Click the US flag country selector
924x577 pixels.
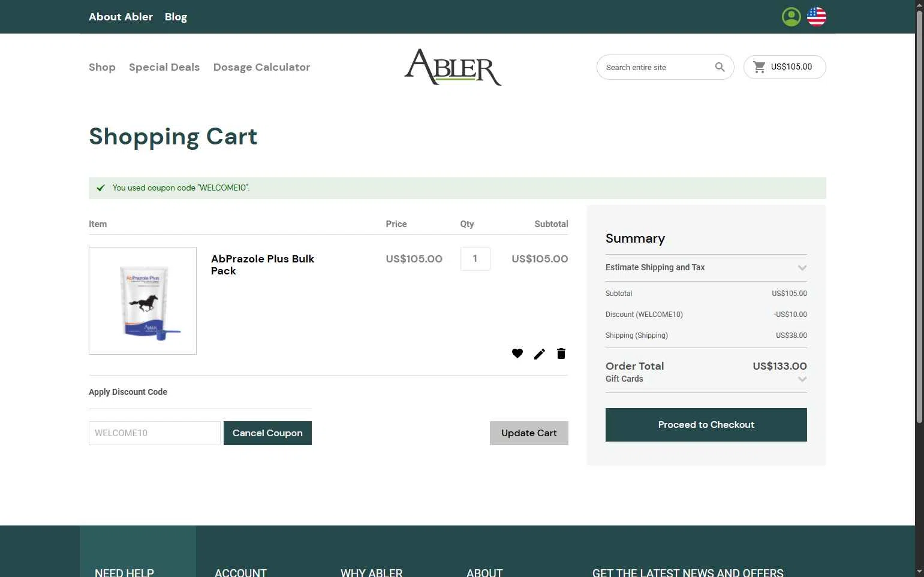tap(816, 17)
